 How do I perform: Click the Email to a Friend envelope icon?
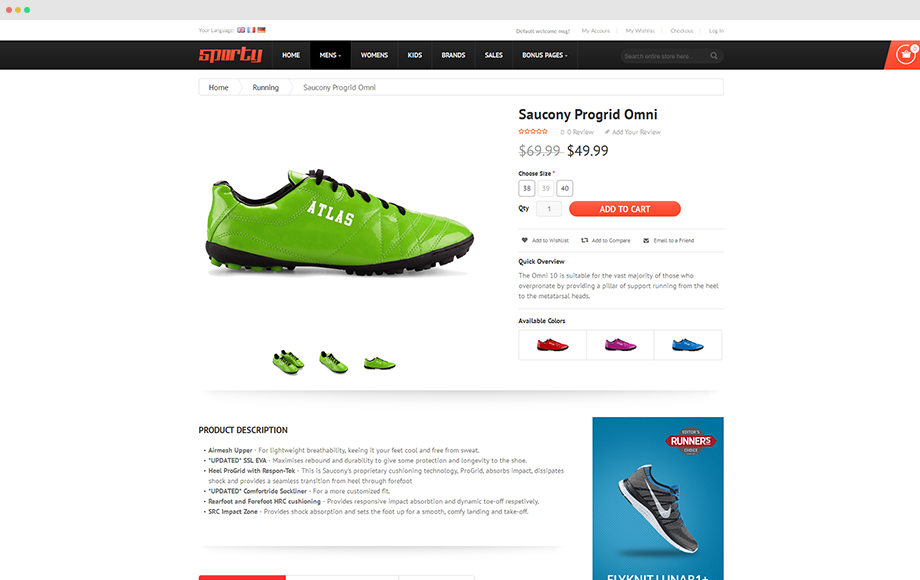pos(646,240)
